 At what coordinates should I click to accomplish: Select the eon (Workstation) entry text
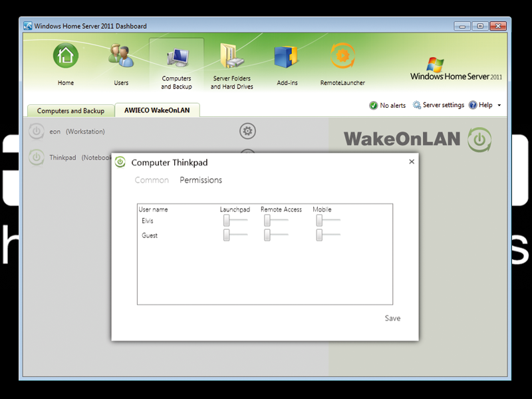(x=77, y=132)
